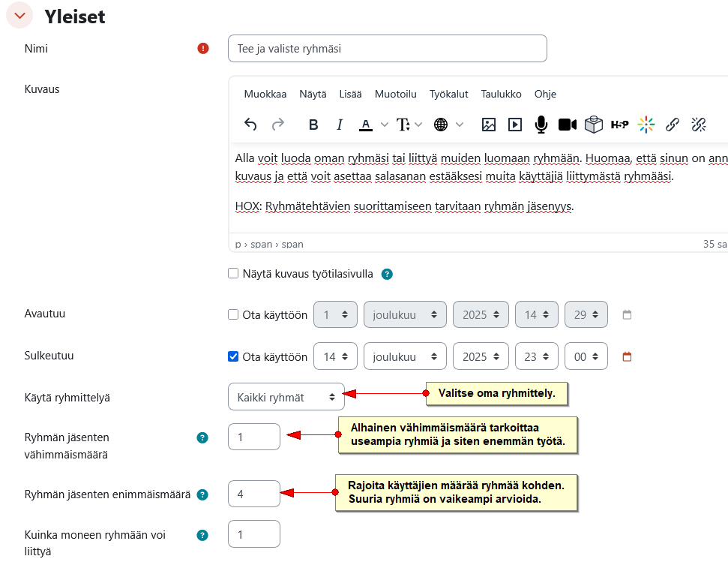This screenshot has height=565, width=728.
Task: Insert H5P content
Action: coord(619,125)
